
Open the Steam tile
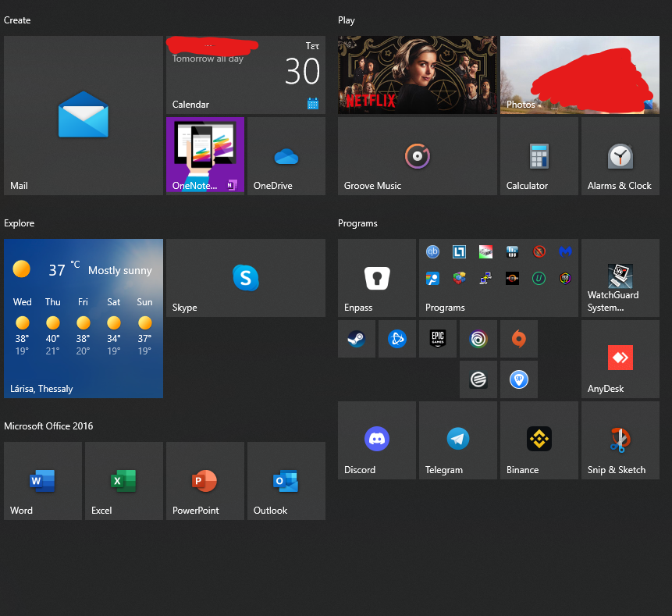coord(357,339)
